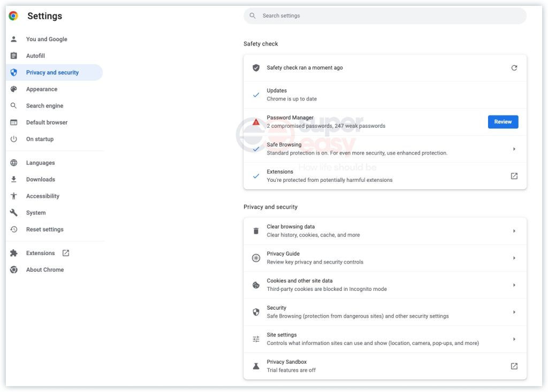This screenshot has width=548, height=392.
Task: Click the Clear browsing data trash icon
Action: coord(256,230)
